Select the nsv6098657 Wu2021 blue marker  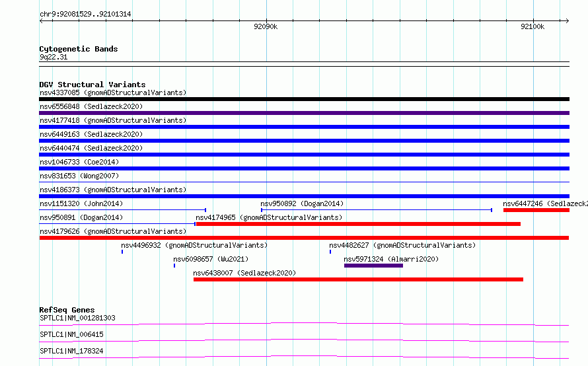(174, 266)
